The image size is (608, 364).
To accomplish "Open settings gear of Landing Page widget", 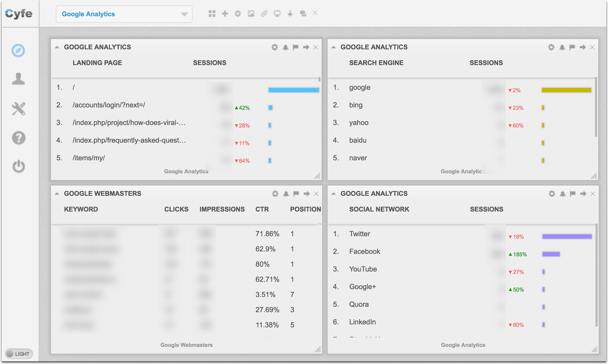I will [x=275, y=47].
